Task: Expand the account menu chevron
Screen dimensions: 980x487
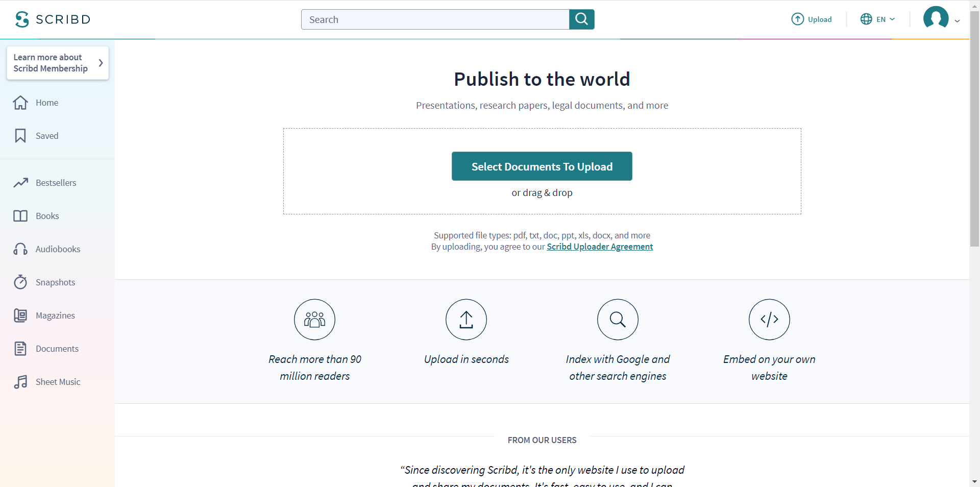Action: (x=957, y=21)
